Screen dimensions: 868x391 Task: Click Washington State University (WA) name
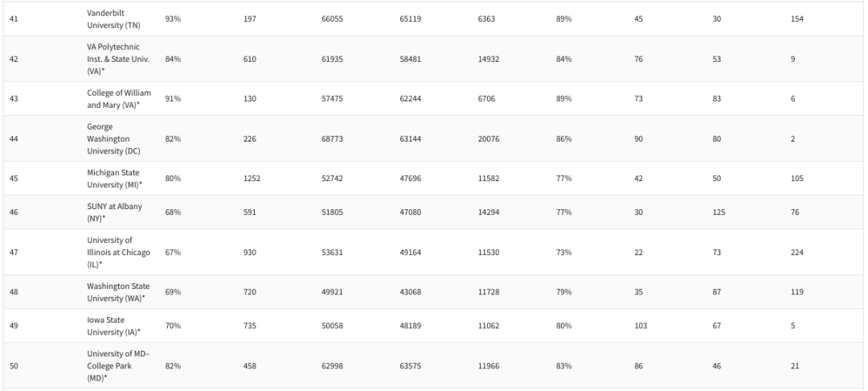tap(120, 291)
